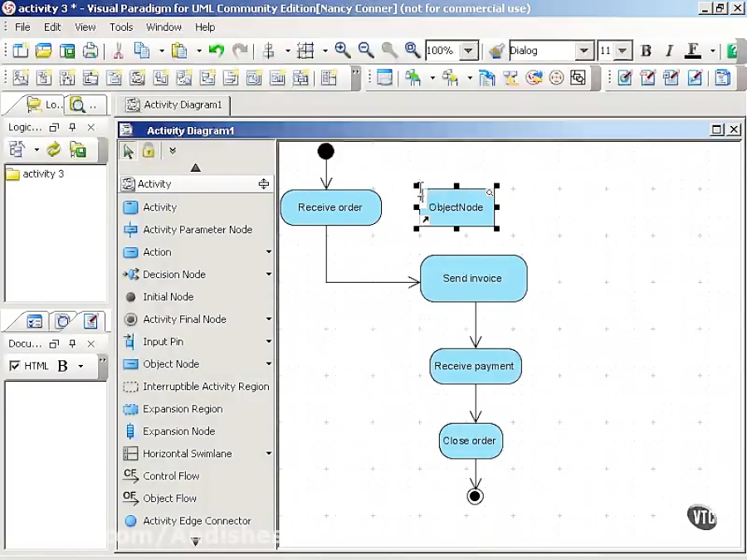Click the Receive payment action node

[x=475, y=367]
